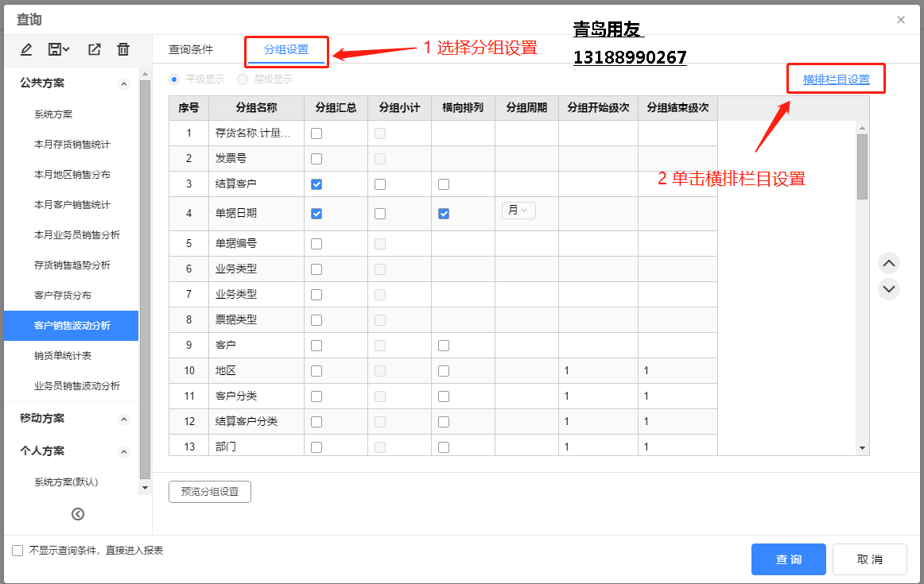Move row up with up-arrow button
924x584 pixels.
tap(889, 263)
